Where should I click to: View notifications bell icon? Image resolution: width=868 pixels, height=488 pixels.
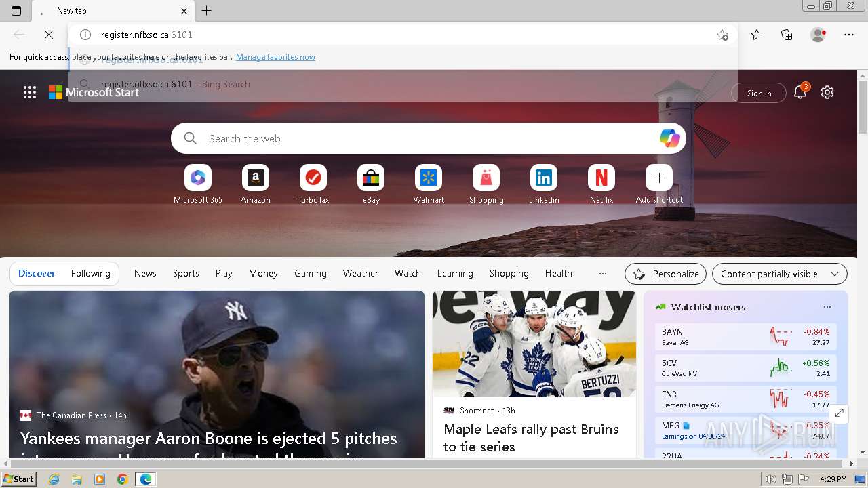pos(800,93)
